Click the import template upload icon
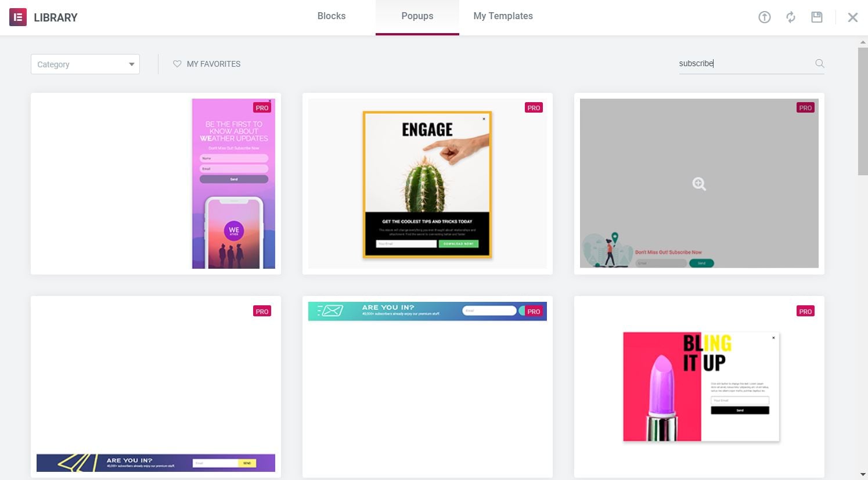Viewport: 868px width, 480px height. [764, 17]
